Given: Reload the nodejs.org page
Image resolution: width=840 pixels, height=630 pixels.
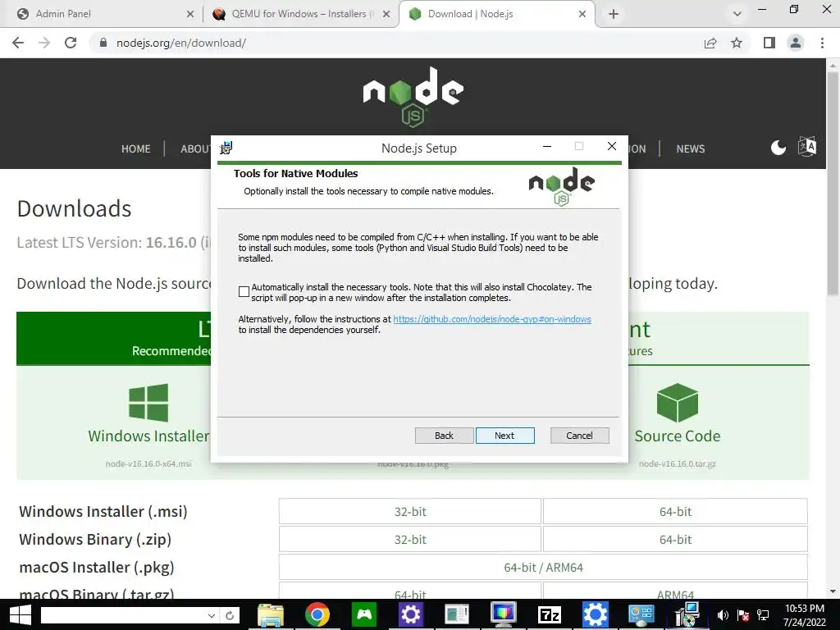Looking at the screenshot, I should tap(71, 43).
